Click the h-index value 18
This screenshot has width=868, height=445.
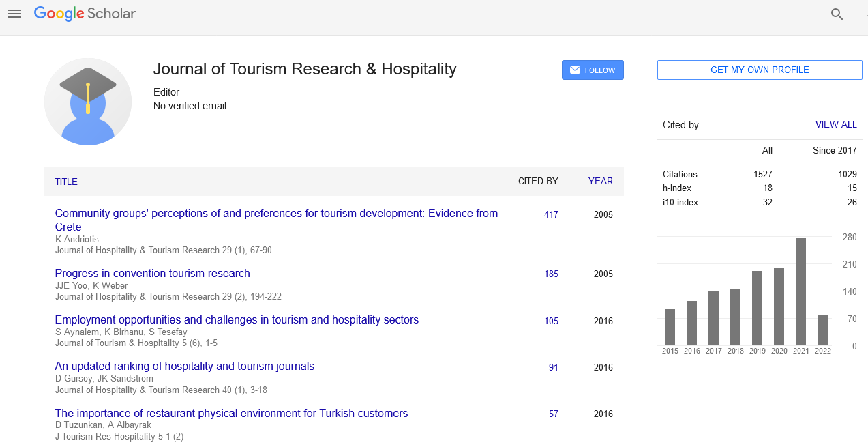click(x=768, y=188)
